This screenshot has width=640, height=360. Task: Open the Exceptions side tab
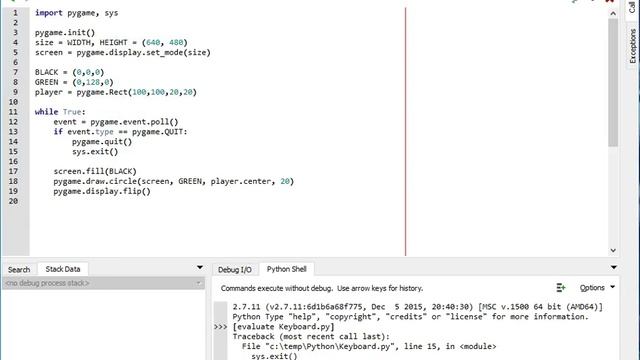click(x=632, y=46)
